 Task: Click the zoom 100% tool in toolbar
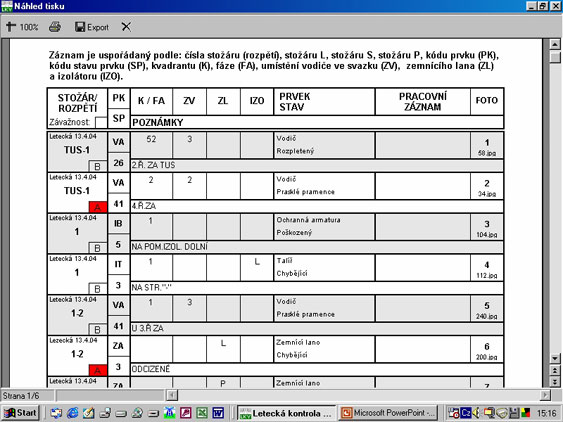pyautogui.click(x=22, y=27)
